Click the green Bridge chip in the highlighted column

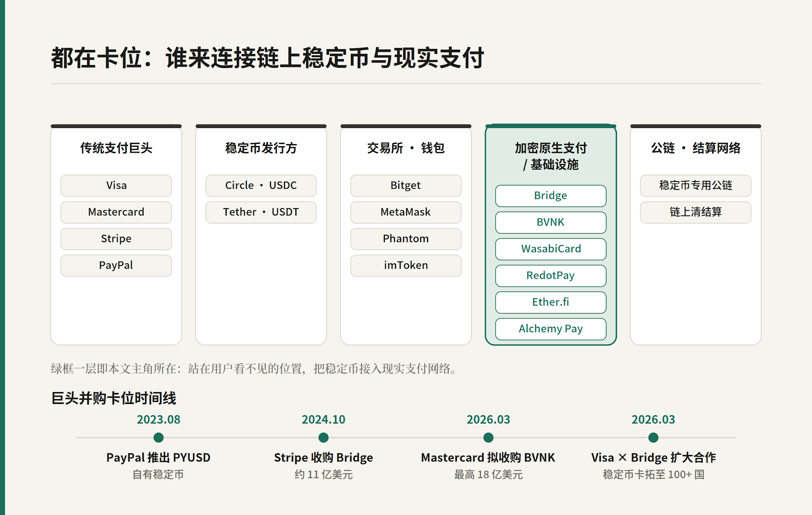click(x=551, y=196)
